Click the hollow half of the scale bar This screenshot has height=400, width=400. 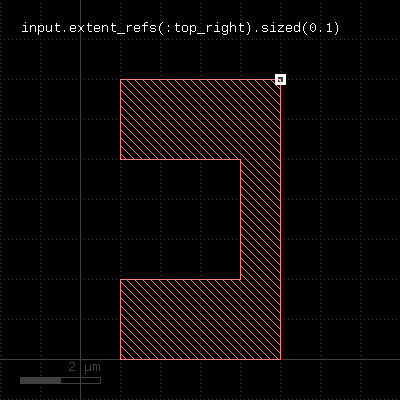[x=81, y=380]
